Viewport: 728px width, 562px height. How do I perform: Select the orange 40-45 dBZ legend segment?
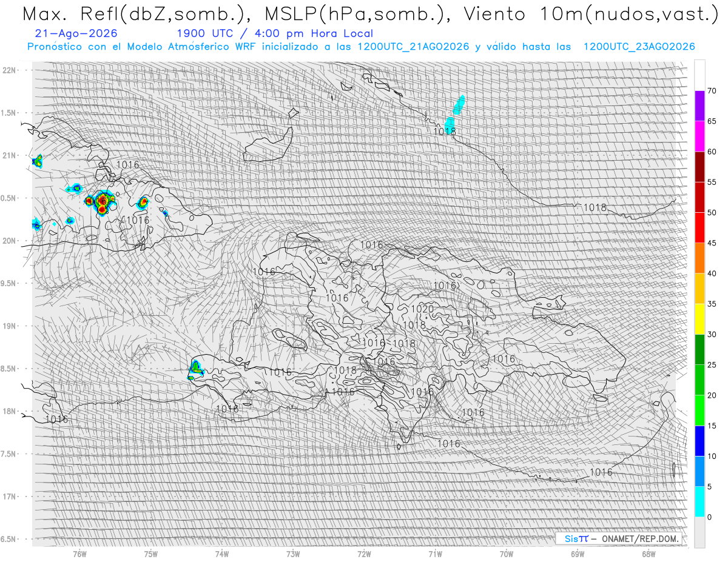point(699,258)
